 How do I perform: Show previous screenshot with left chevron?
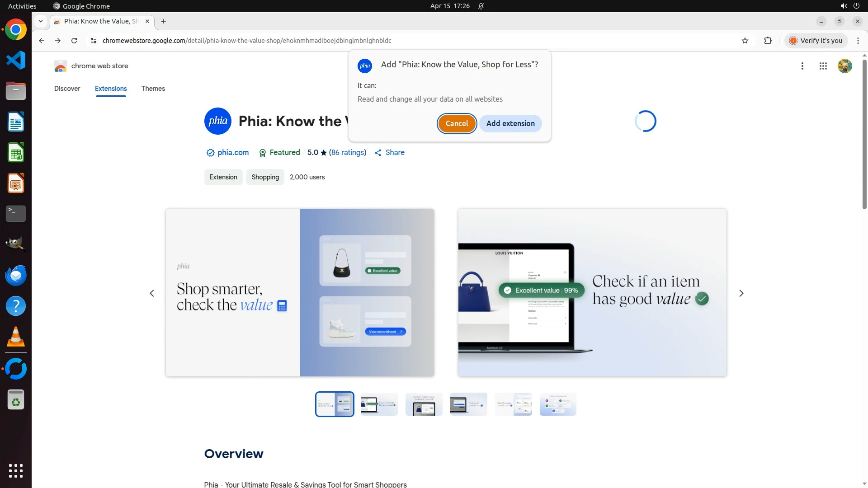point(152,293)
